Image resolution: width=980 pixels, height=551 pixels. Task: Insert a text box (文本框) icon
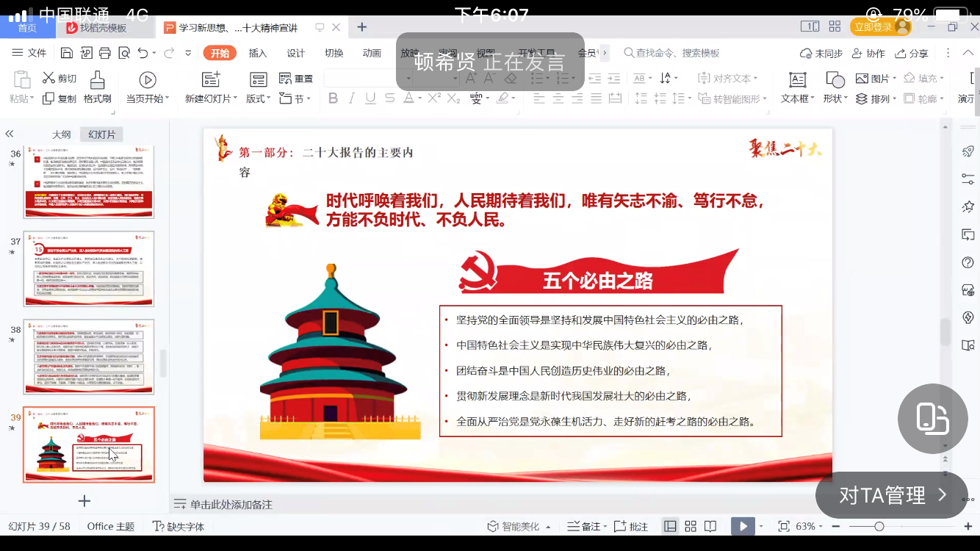coord(797,79)
